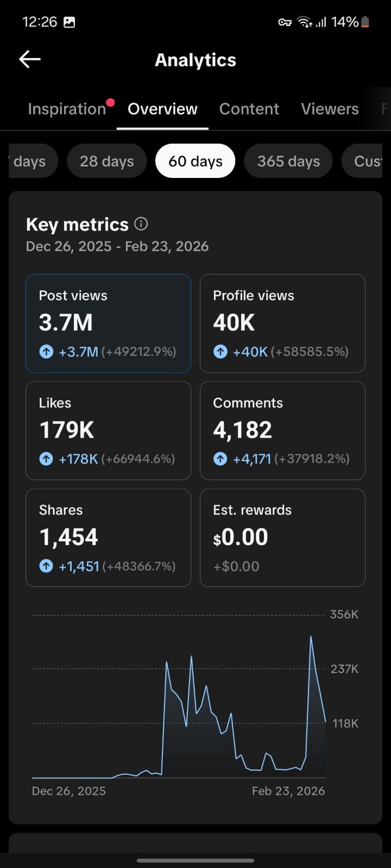Tap the bottom home gesture bar
Image resolution: width=391 pixels, height=868 pixels.
coord(195,860)
